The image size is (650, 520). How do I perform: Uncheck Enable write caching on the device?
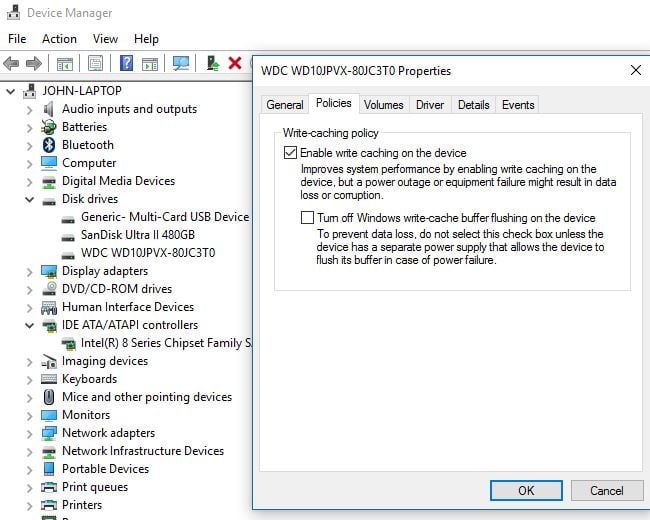(290, 153)
